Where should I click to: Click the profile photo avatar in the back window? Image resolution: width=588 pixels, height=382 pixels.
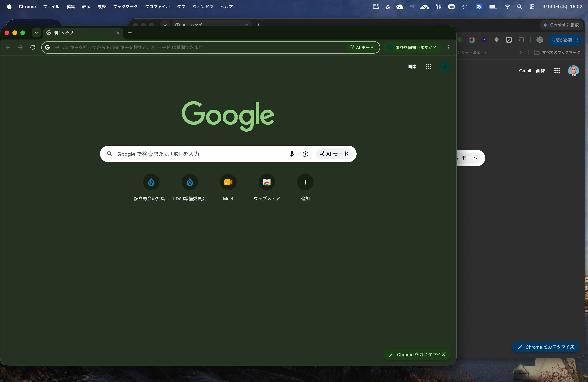(573, 71)
